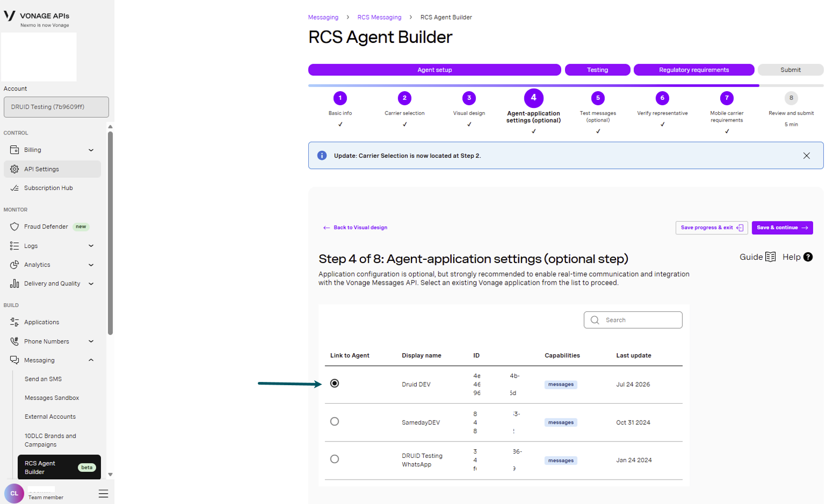The width and height of the screenshot is (838, 504).
Task: Click Messaging breadcrumb link
Action: (323, 17)
